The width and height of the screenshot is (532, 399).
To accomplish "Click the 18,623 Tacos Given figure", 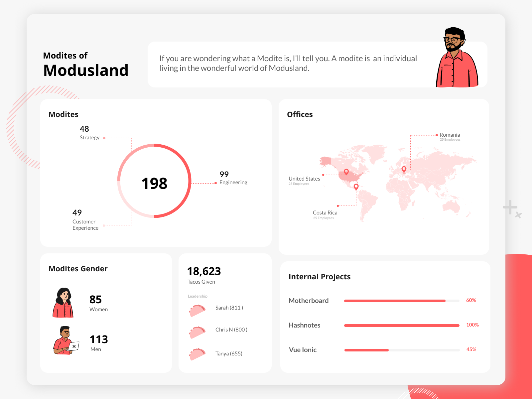I will click(204, 275).
